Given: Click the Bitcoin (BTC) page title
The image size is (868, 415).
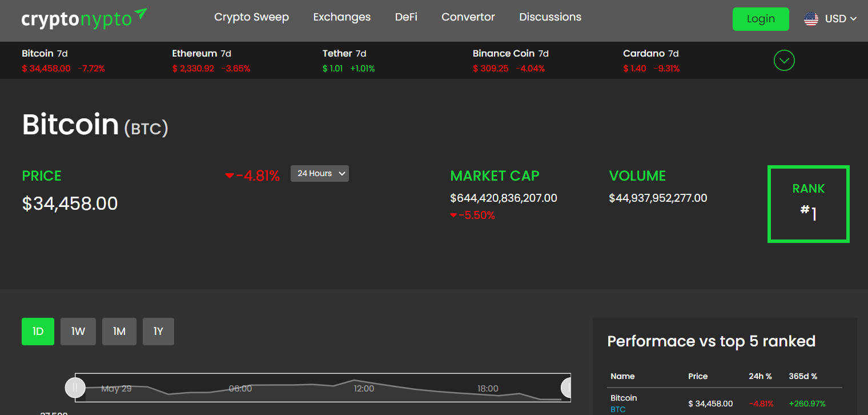Looking at the screenshot, I should pyautogui.click(x=95, y=125).
